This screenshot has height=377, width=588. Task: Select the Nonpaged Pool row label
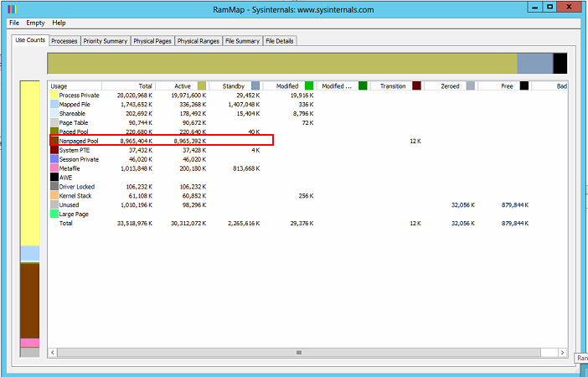(79, 141)
